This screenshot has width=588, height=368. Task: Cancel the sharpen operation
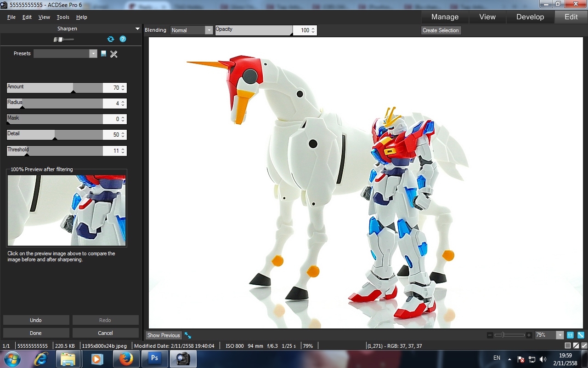pyautogui.click(x=105, y=333)
